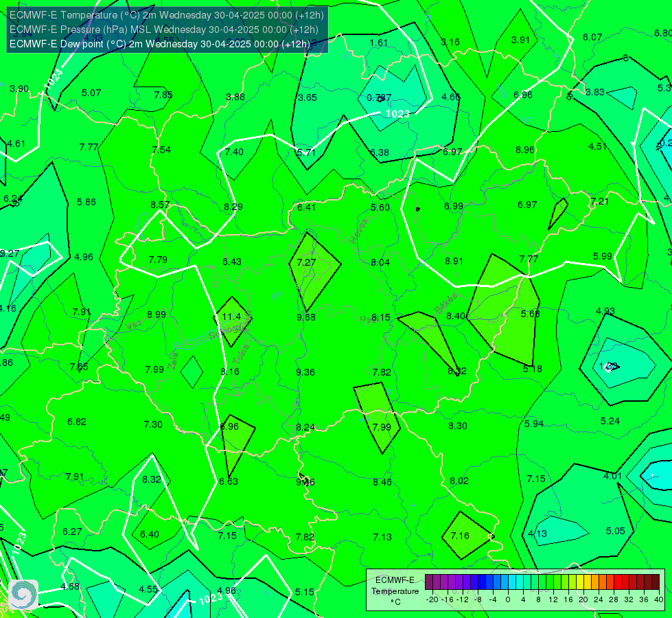Image resolution: width=672 pixels, height=618 pixels.
Task: Select the ECMWF-E Dew point 2m layer label
Action: (x=159, y=44)
